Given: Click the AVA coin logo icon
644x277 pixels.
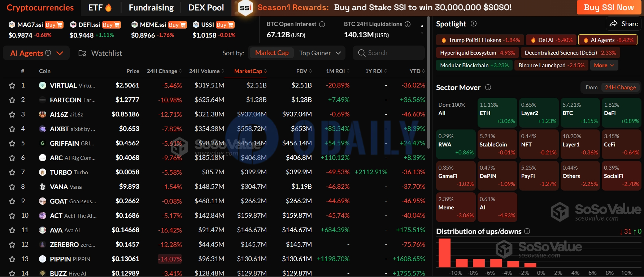Looking at the screenshot, I should (43, 230).
